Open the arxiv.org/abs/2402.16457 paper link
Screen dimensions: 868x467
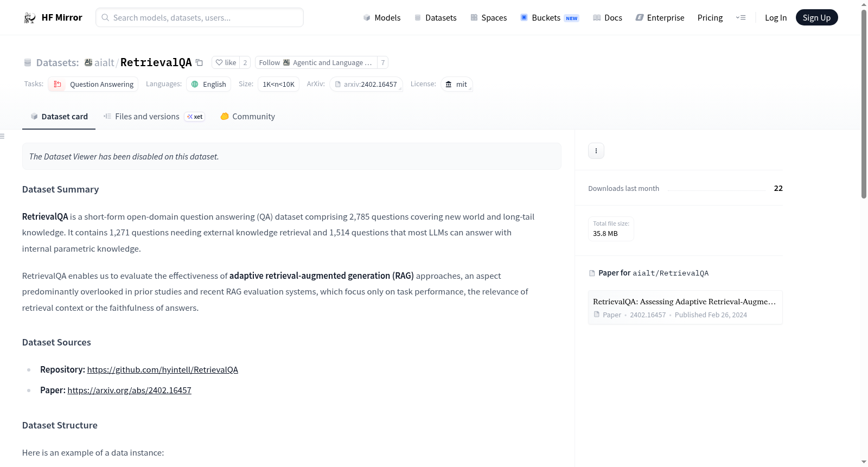tap(130, 390)
